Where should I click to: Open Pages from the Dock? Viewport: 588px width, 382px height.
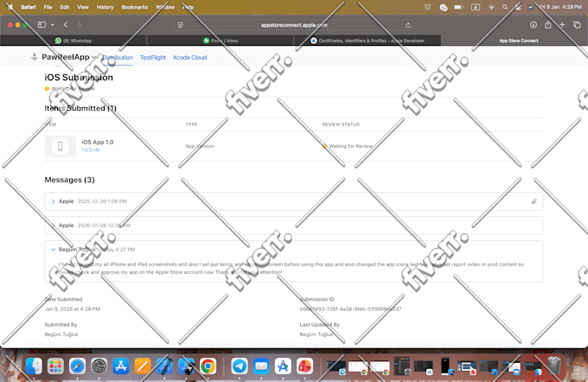coord(143,366)
